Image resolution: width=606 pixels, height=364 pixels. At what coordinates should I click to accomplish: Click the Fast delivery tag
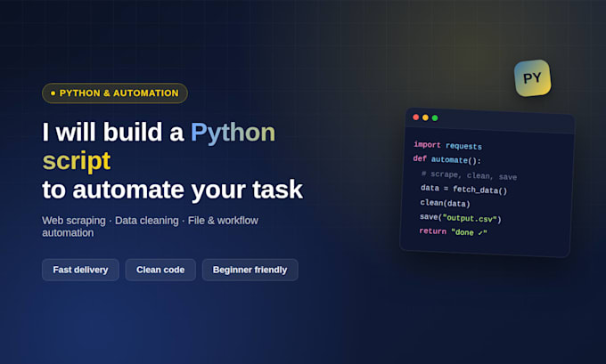click(x=80, y=270)
